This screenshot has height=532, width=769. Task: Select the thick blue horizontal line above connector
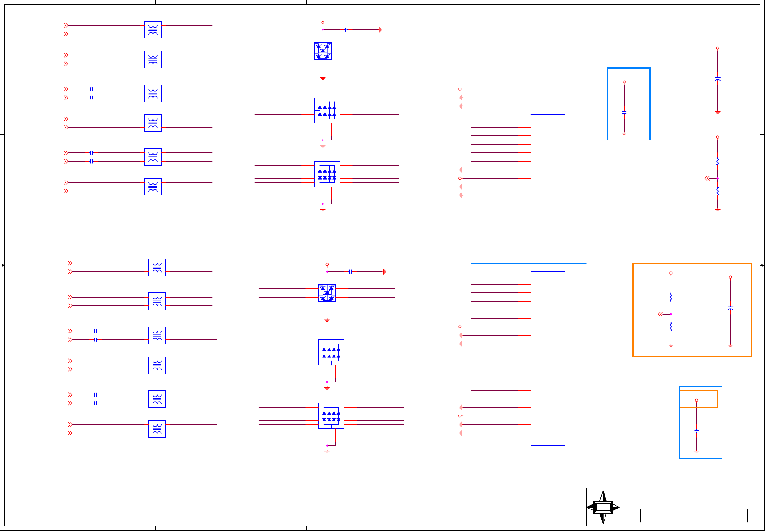coord(528,263)
